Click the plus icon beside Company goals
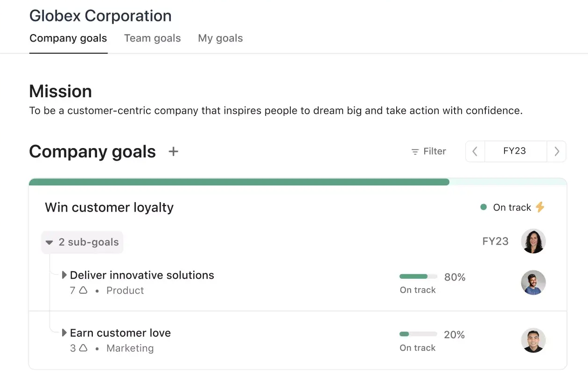The height and width of the screenshot is (382, 588). pyautogui.click(x=173, y=151)
